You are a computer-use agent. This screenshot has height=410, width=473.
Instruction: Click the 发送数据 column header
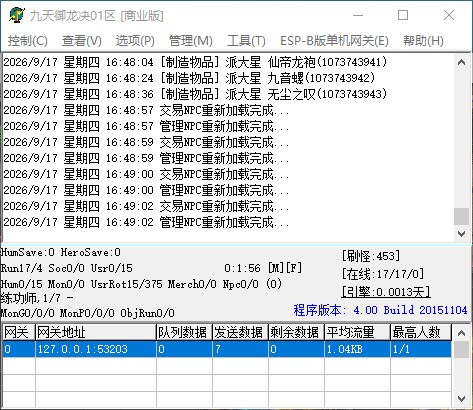[x=241, y=332]
